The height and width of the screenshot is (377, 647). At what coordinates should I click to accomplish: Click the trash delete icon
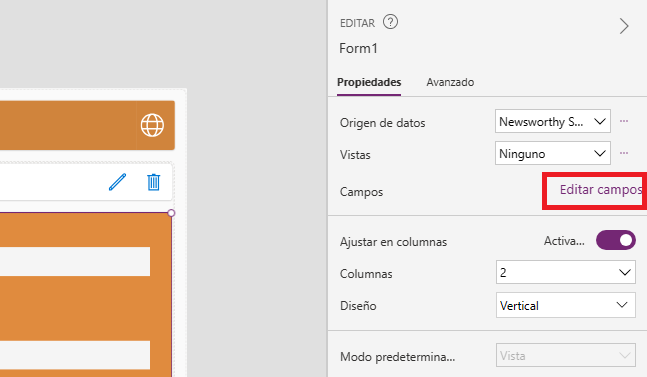pos(153,182)
